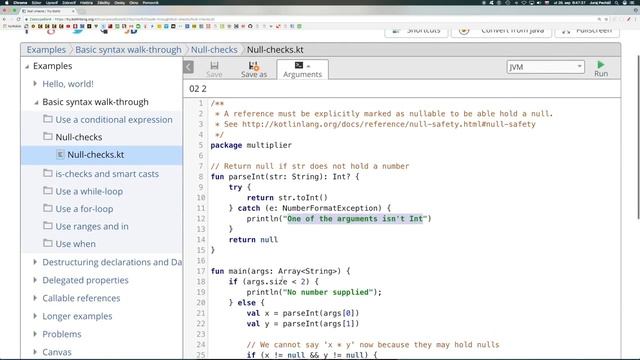Image resolution: width=640 pixels, height=360 pixels.
Task: Click 'fun main(args: Array<String>) {' line
Action: tap(280, 271)
